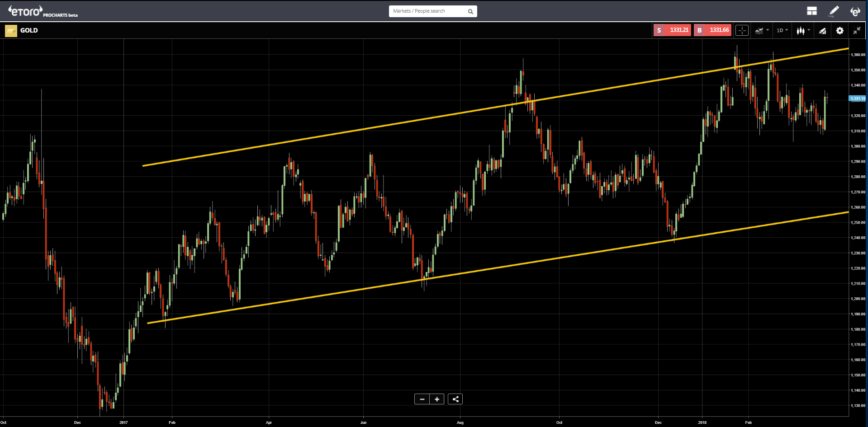Screen dimensions: 868x427
Task: Open the chart drawing tools icon
Action: point(822,31)
